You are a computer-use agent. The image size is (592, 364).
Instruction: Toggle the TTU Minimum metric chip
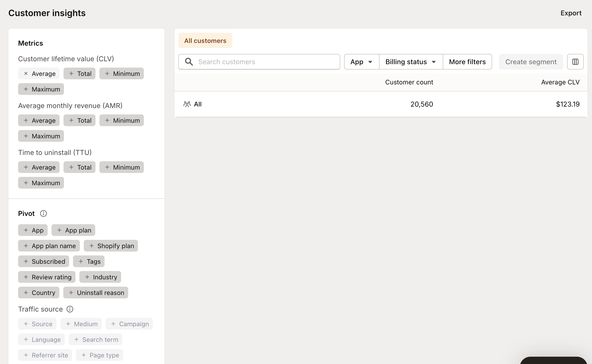tap(121, 167)
